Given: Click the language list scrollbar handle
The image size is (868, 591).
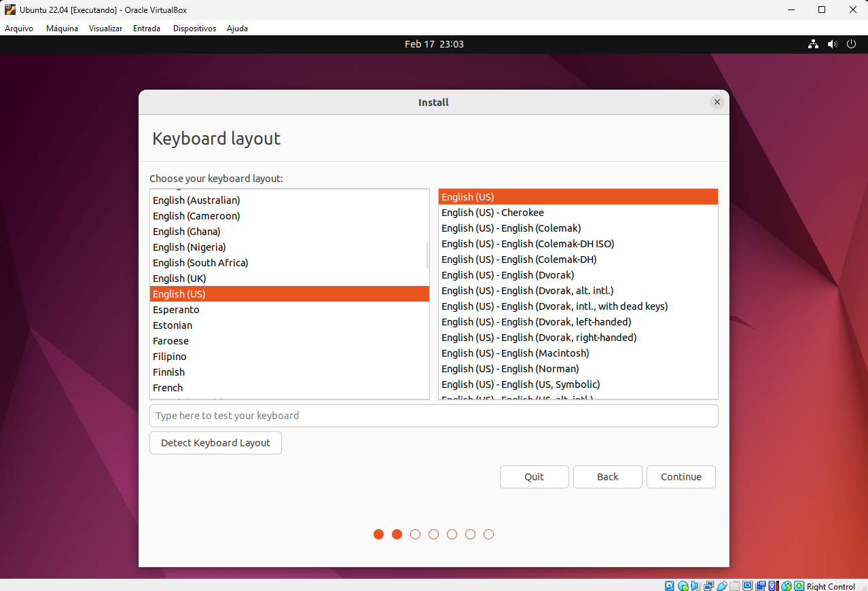Looking at the screenshot, I should coord(427,255).
